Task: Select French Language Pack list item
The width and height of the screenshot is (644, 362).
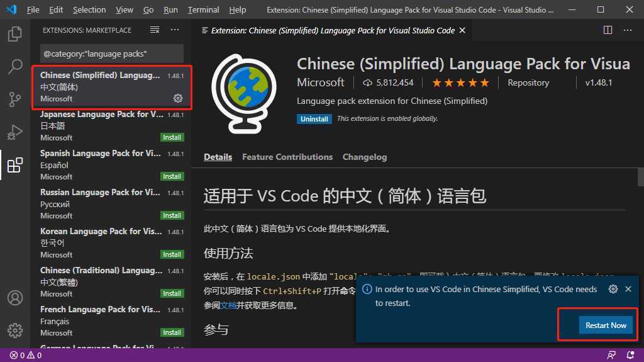Action: pyautogui.click(x=112, y=321)
